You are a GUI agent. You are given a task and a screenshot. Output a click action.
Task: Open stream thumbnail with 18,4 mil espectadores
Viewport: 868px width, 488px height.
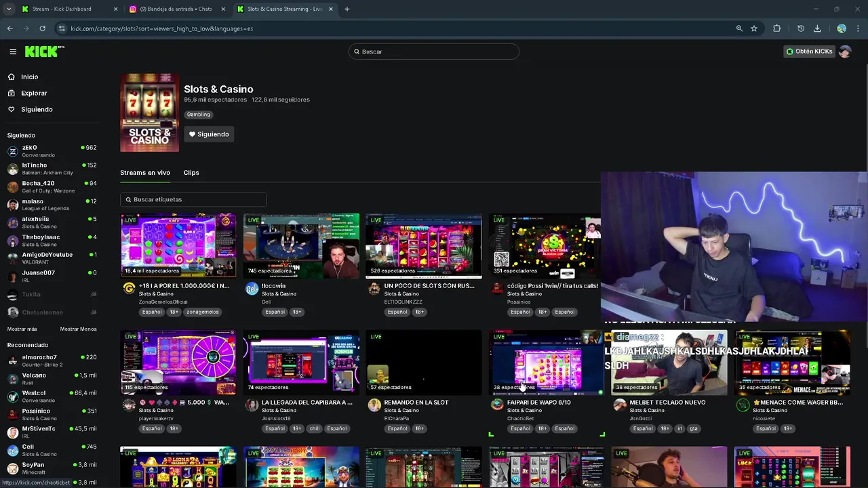point(178,246)
